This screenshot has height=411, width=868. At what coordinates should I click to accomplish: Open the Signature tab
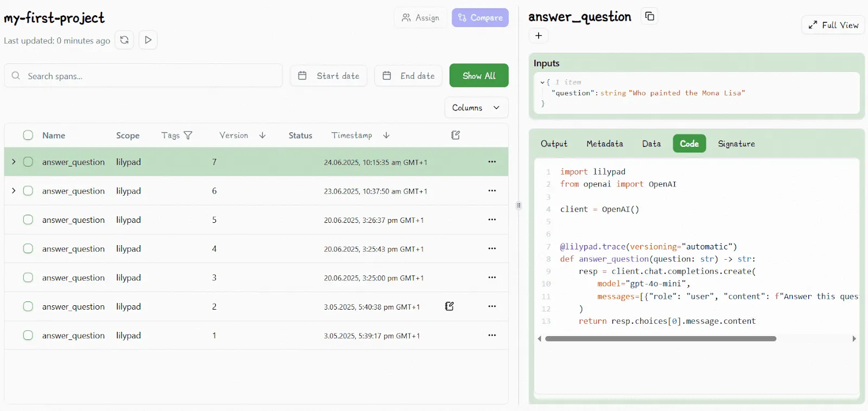point(736,144)
